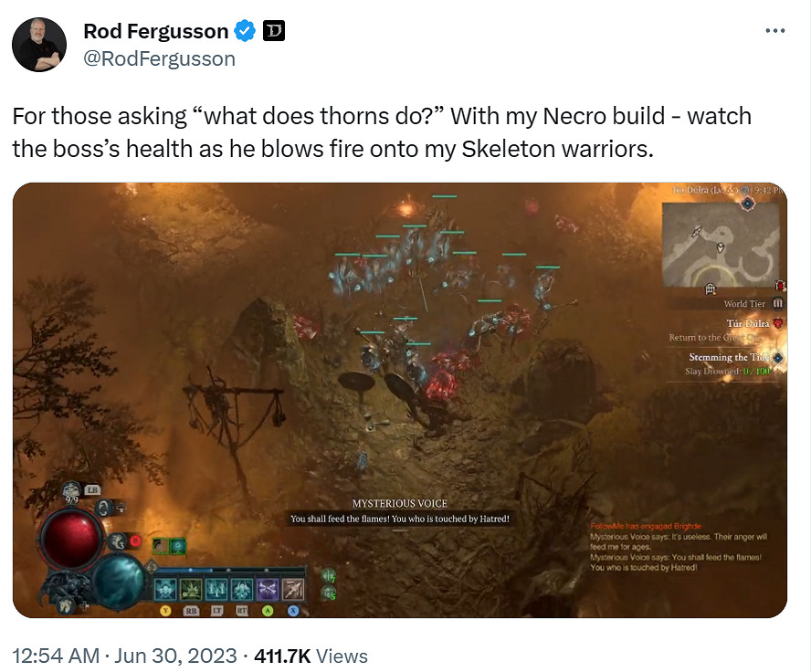Viewport: 811px width, 672px height.
Task: Open Rod Fergusson's profile picture
Action: pyautogui.click(x=39, y=45)
